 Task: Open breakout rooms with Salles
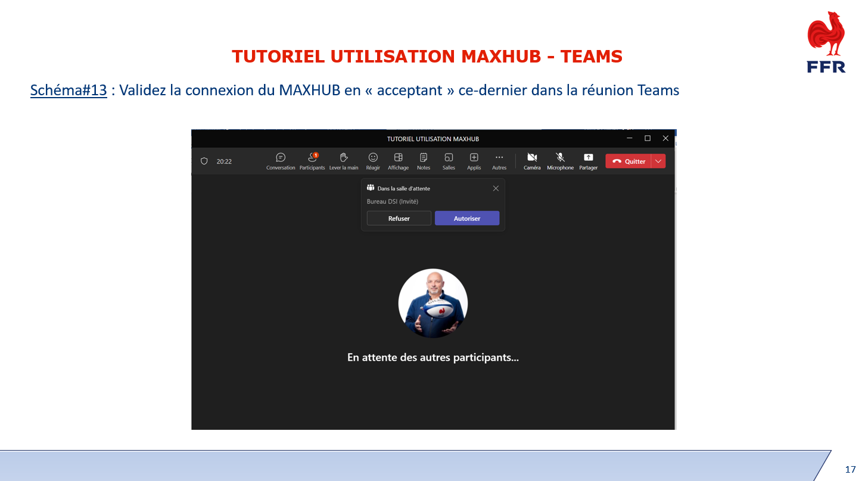click(449, 161)
